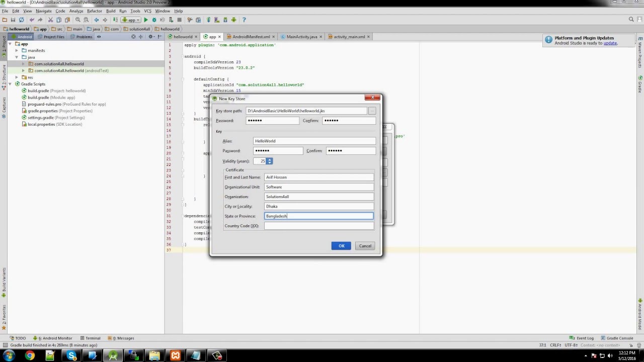The image size is (644, 362).
Task: Click the green Run app button
Action: [146, 20]
